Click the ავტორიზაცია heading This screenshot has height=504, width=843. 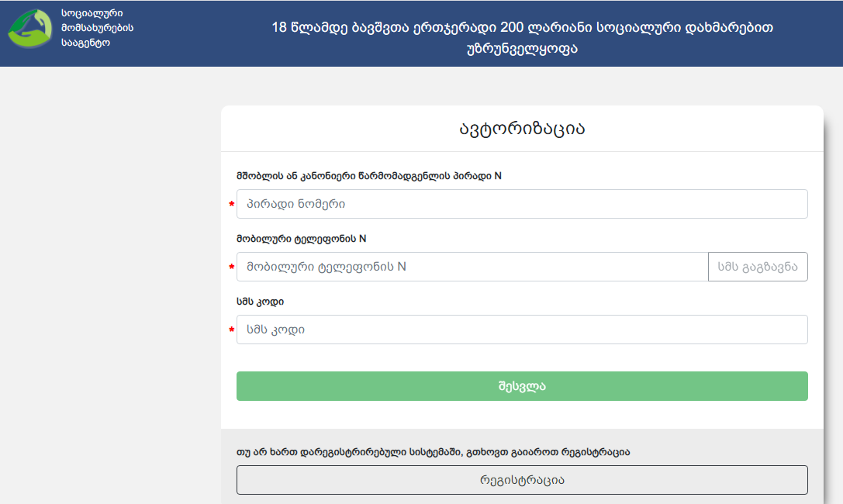(522, 129)
